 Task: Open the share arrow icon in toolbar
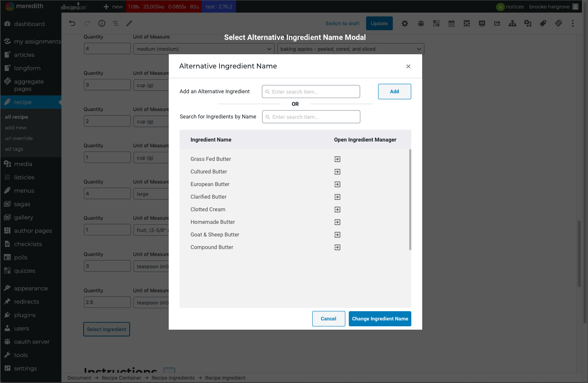point(497,24)
